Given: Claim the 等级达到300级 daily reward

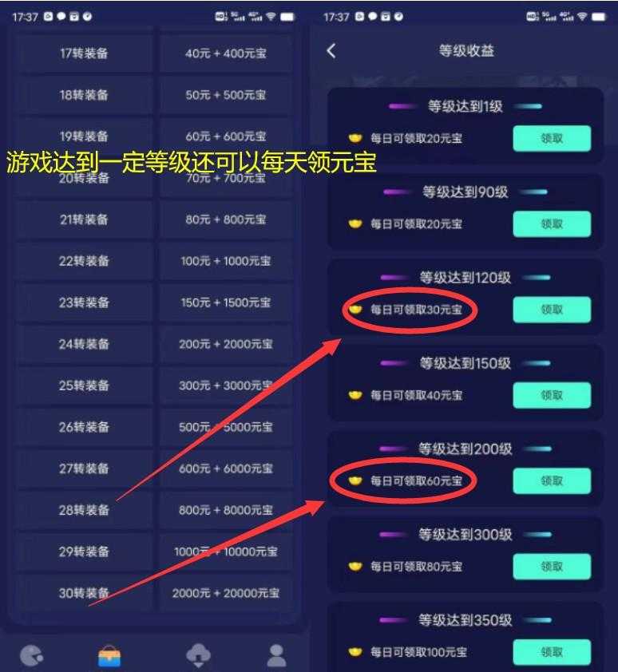Looking at the screenshot, I should click(552, 567).
